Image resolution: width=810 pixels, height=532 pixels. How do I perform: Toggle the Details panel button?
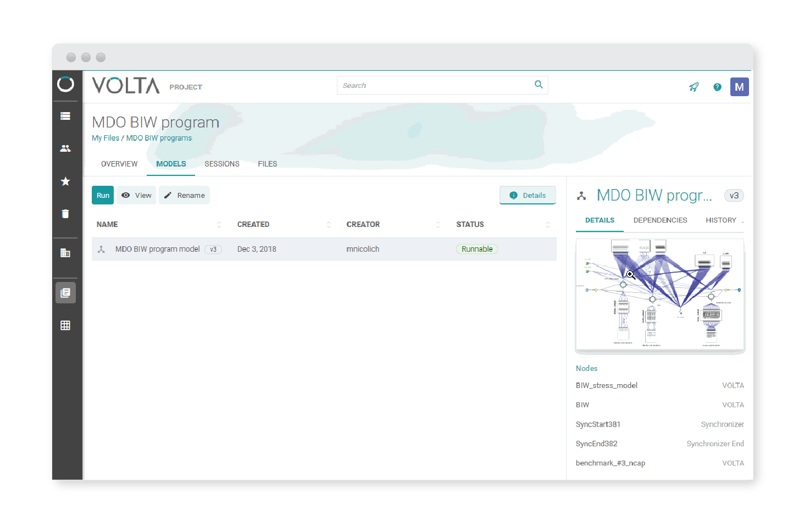pos(528,195)
